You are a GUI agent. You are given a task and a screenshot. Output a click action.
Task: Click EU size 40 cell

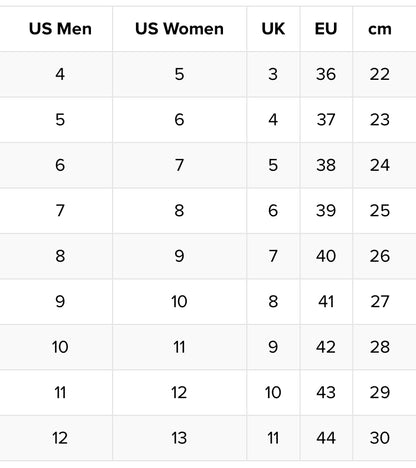(x=326, y=256)
